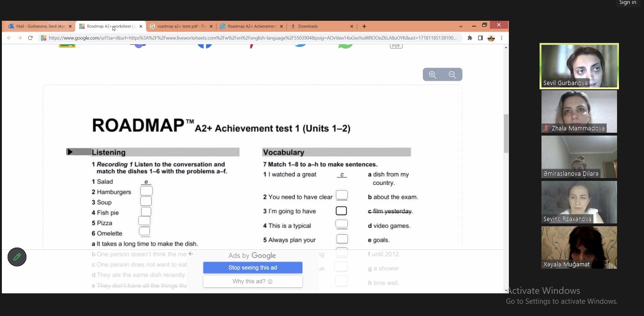Open the browser Extensions puzzle icon
The width and height of the screenshot is (644, 316).
click(x=470, y=38)
